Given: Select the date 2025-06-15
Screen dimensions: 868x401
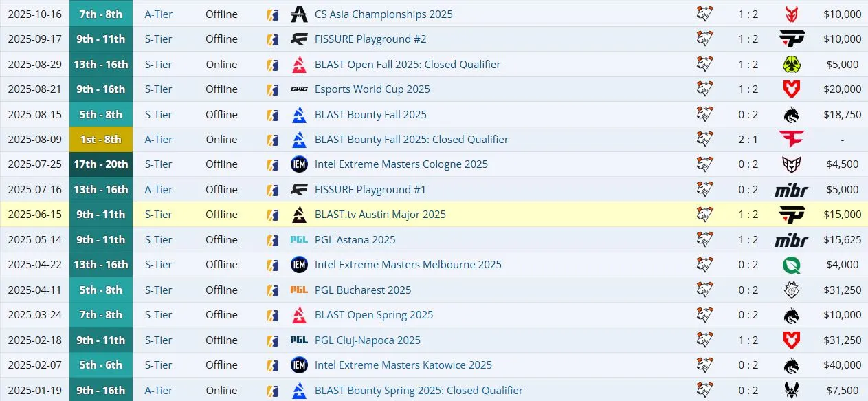Looking at the screenshot, I should [x=34, y=215].
